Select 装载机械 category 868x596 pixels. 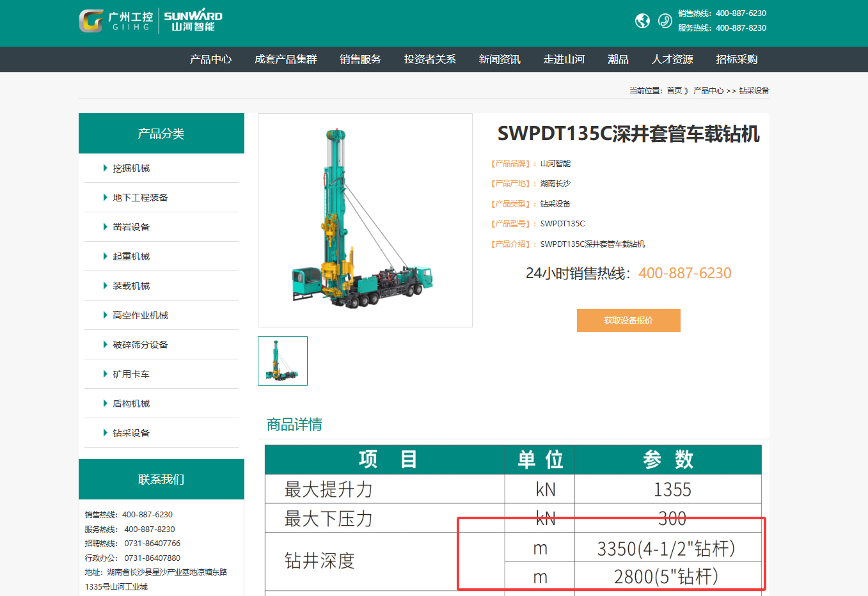pyautogui.click(x=131, y=286)
